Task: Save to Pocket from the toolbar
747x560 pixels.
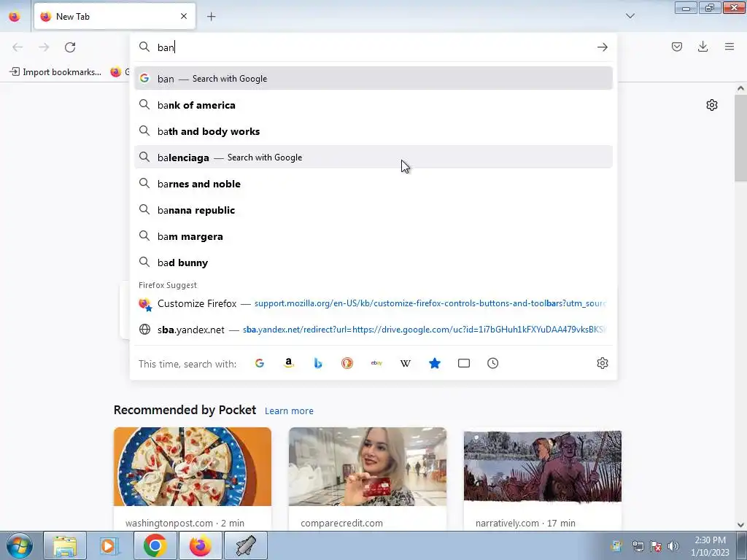Action: (677, 47)
